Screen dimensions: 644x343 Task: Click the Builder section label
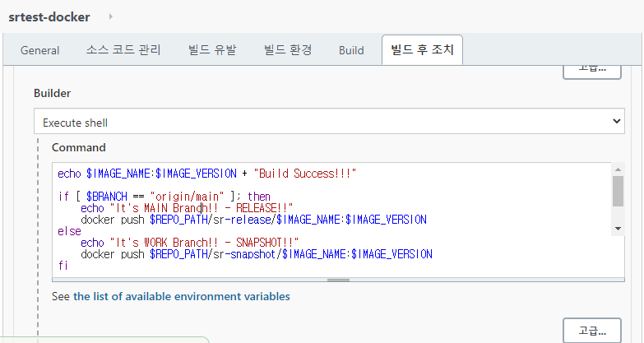(x=52, y=93)
